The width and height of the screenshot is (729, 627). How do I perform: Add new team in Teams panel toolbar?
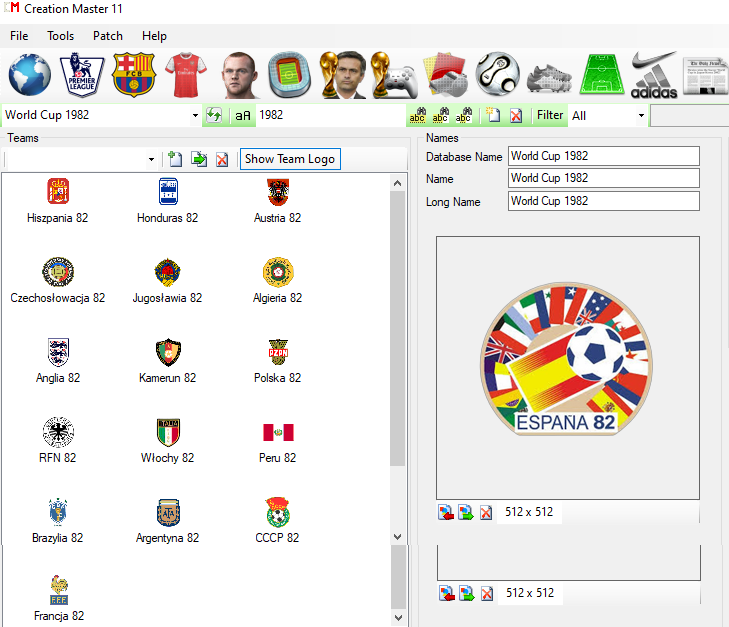175,159
